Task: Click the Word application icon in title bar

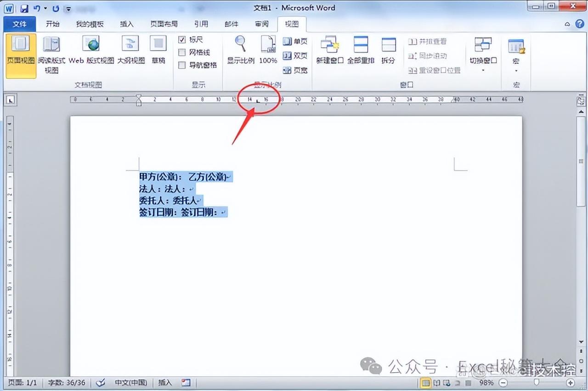Action: tap(10, 8)
